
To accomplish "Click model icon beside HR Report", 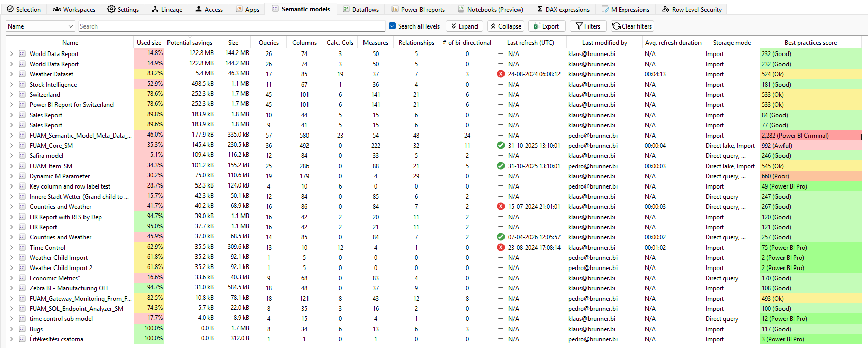I will [22, 227].
